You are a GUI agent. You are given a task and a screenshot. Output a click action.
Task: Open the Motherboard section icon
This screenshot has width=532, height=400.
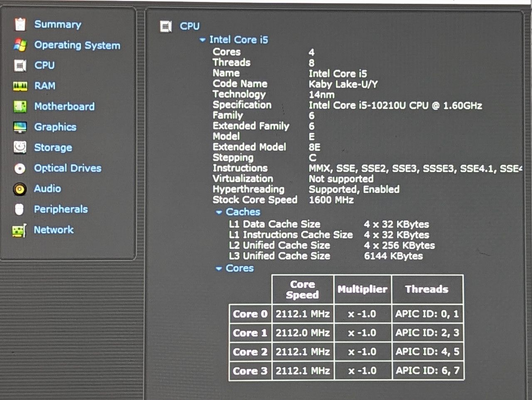pos(20,107)
